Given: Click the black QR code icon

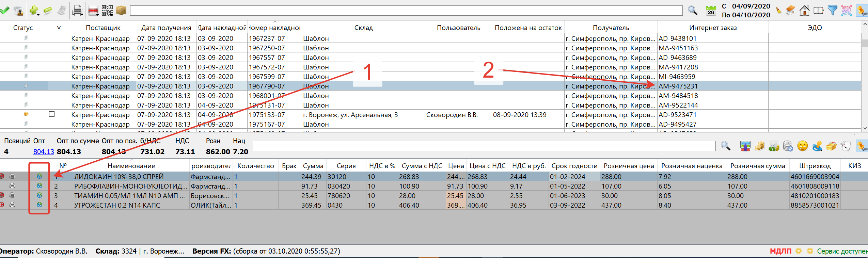Looking at the screenshot, I should pos(107,11).
